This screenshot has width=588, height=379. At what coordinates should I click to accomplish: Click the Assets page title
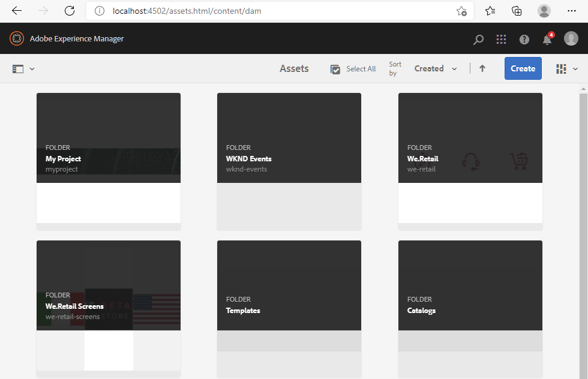pos(294,68)
